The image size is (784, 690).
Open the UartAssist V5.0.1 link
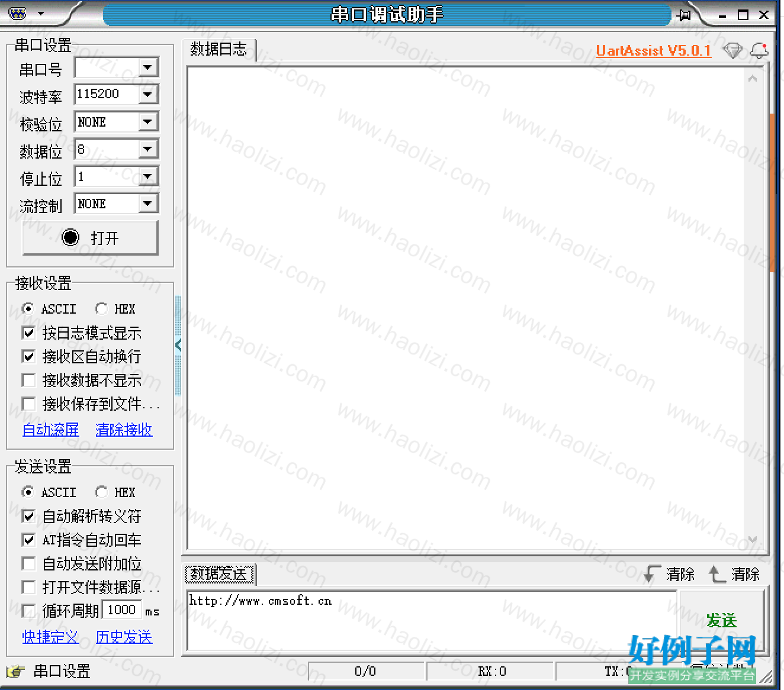[653, 51]
